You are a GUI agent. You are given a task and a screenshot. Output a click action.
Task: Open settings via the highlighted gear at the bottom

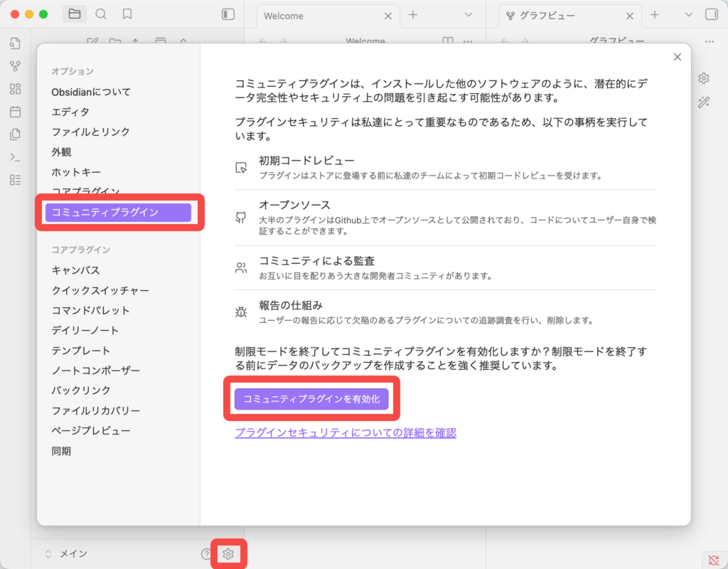coord(227,553)
